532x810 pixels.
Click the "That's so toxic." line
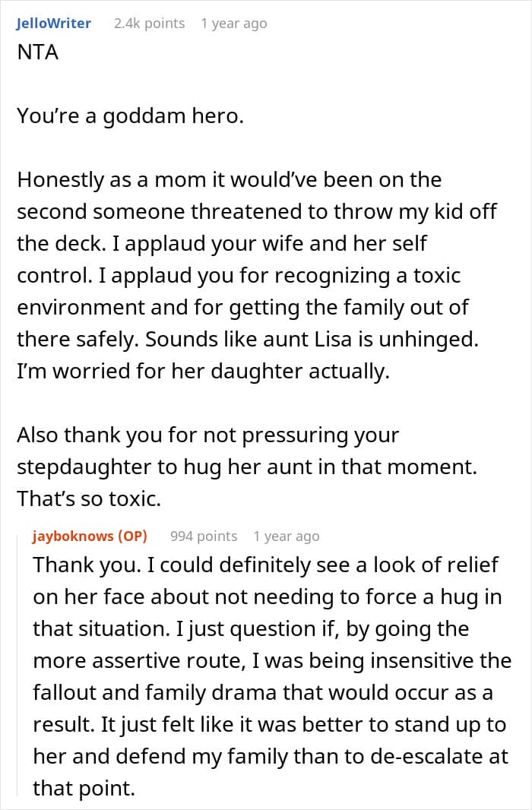tap(90, 499)
